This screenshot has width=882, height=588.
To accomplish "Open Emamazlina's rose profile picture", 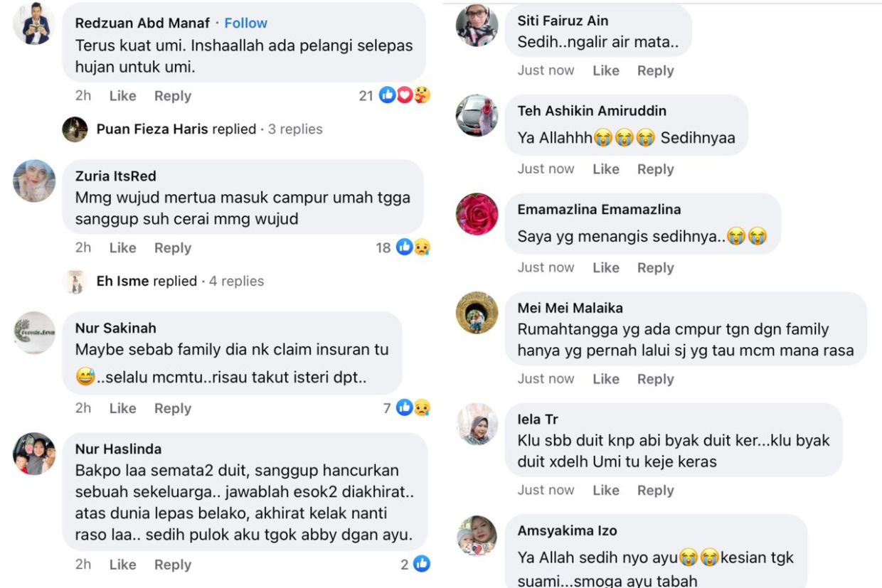I will pos(477,214).
